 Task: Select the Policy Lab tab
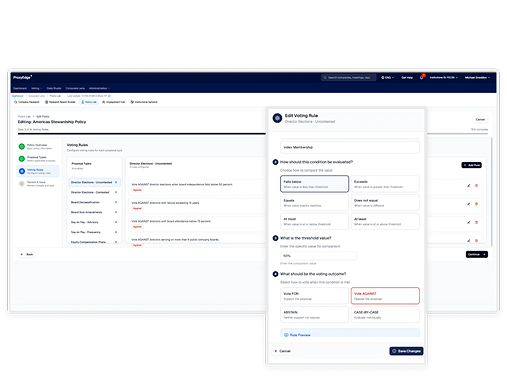tap(89, 102)
